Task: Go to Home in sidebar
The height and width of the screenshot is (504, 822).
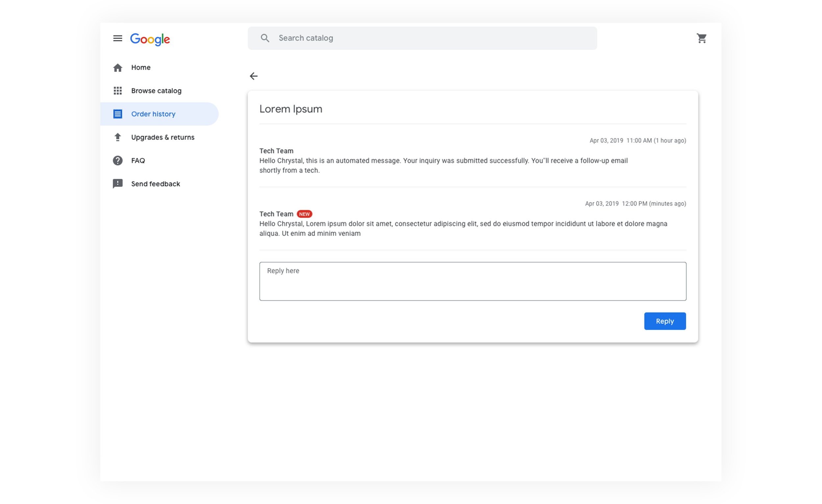Action: pyautogui.click(x=141, y=68)
